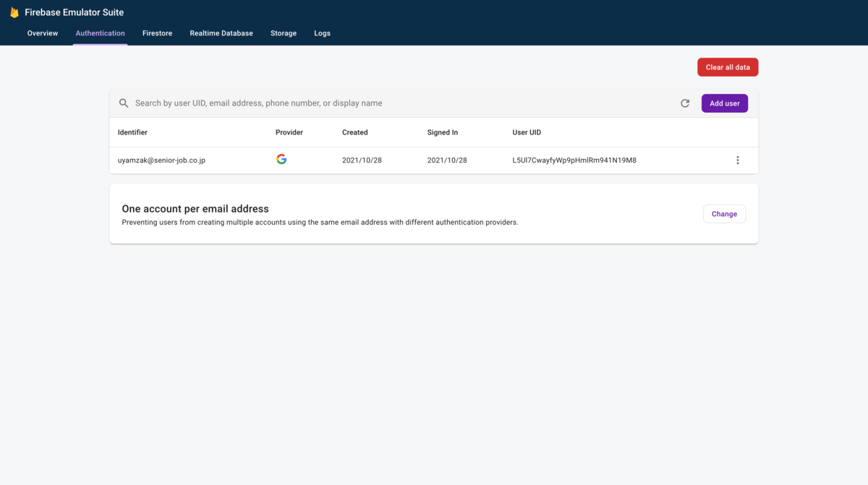
Task: Refresh the user list with the reload icon
Action: coord(685,103)
